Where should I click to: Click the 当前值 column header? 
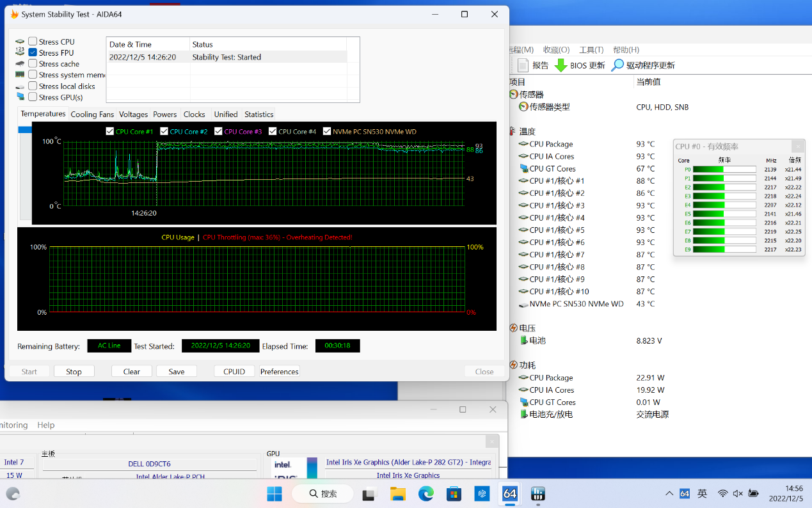[648, 82]
